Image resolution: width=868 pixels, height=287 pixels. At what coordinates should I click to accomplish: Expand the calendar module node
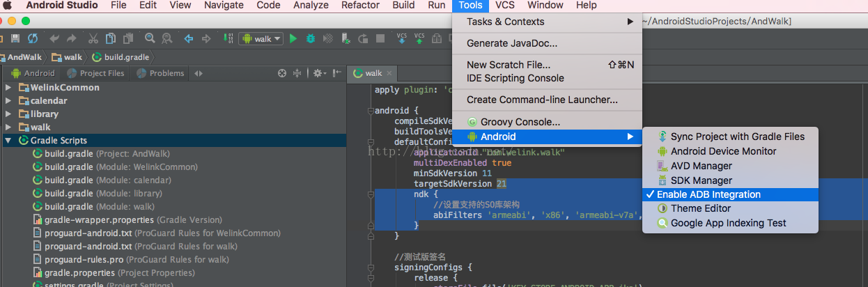click(x=9, y=101)
